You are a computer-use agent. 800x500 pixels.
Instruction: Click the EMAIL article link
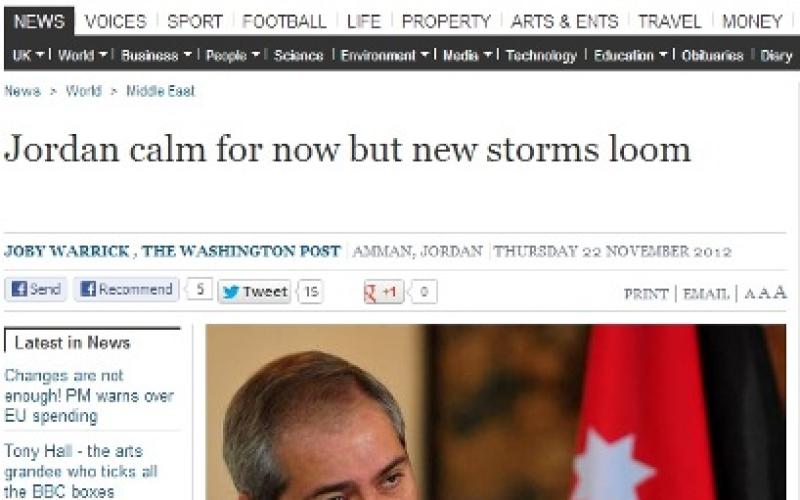[706, 294]
